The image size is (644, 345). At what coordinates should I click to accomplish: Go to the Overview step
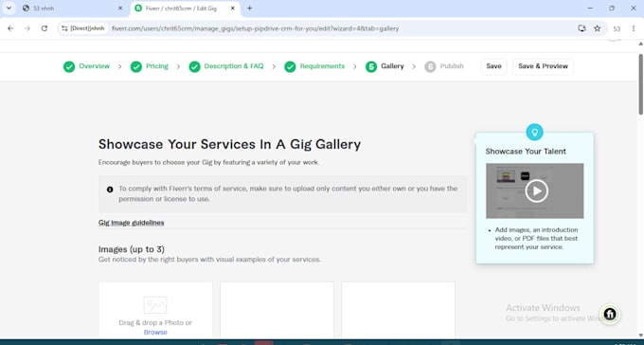pos(94,66)
